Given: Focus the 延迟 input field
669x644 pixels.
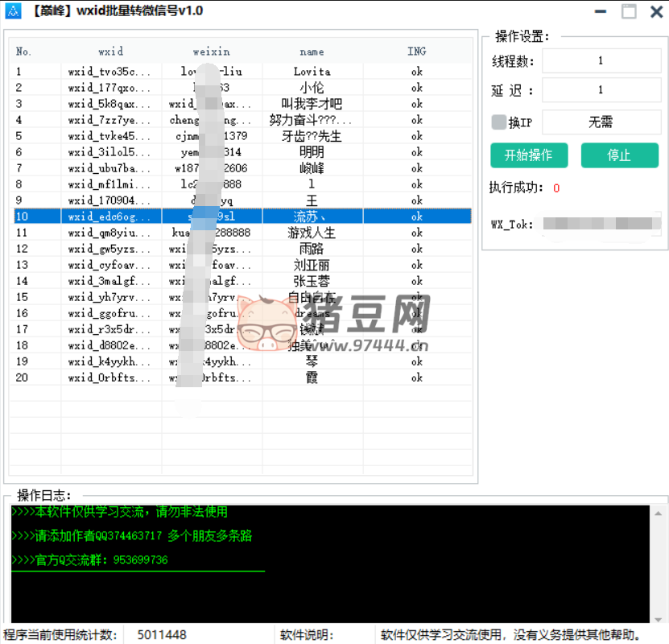Looking at the screenshot, I should pyautogui.click(x=601, y=91).
